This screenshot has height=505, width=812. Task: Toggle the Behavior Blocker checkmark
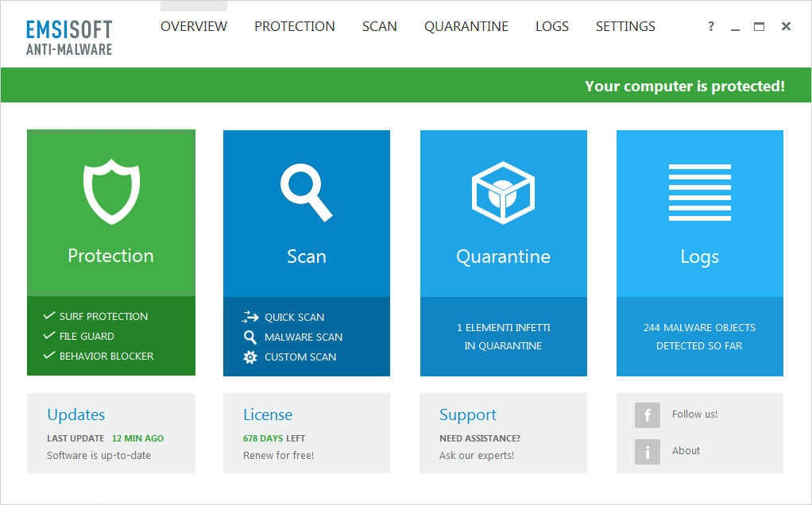(x=49, y=356)
